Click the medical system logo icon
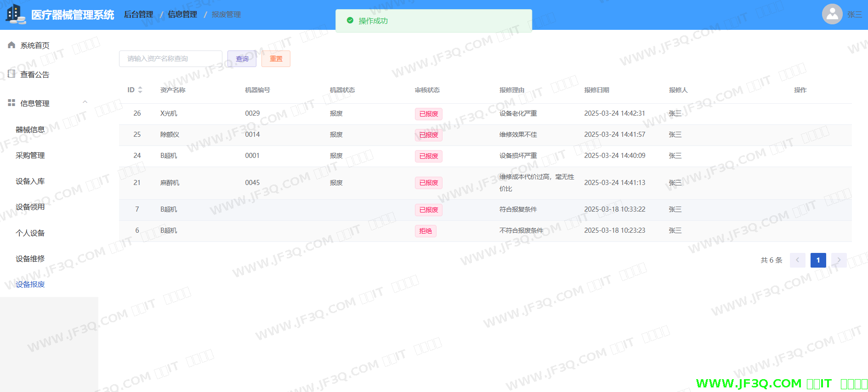 point(15,14)
